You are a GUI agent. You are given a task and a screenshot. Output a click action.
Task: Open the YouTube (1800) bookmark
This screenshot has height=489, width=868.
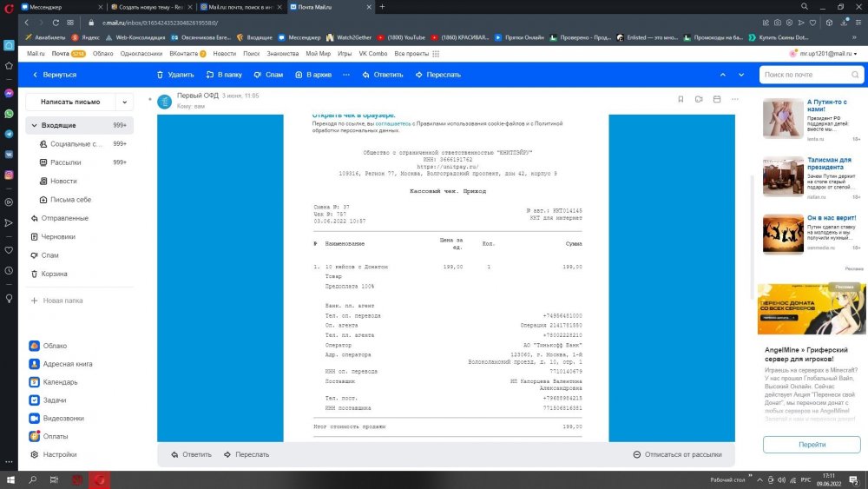pyautogui.click(x=401, y=37)
